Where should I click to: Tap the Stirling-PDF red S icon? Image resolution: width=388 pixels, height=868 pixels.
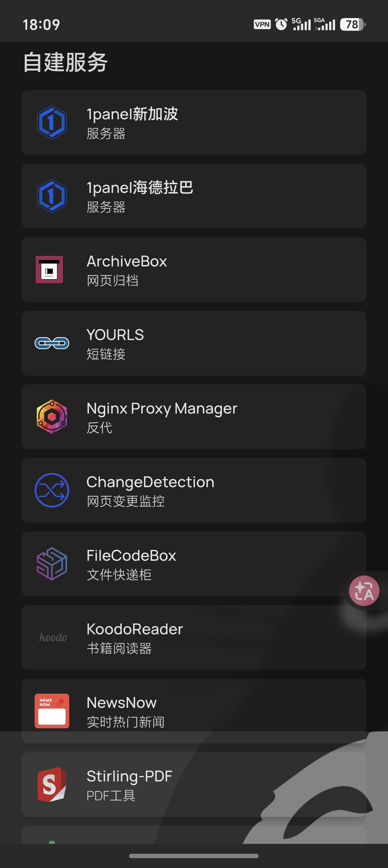tap(52, 784)
